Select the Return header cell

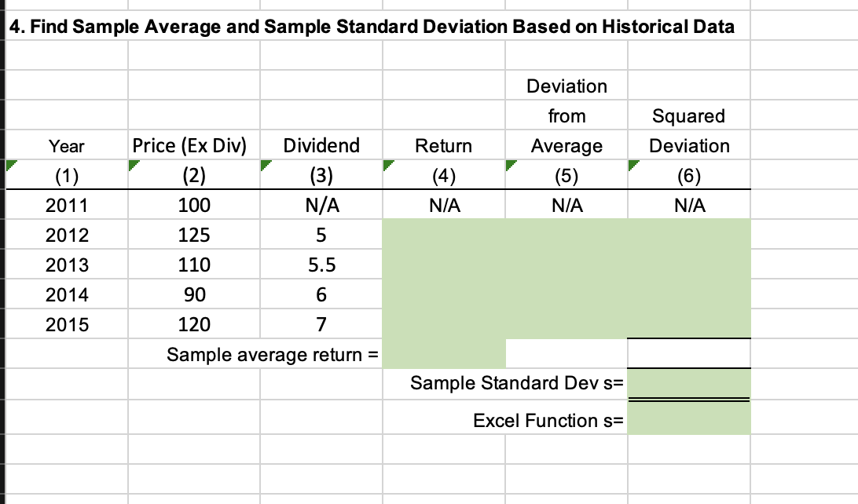[443, 145]
